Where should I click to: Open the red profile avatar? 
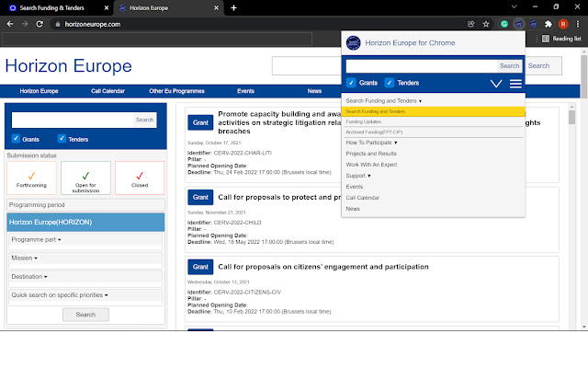pos(563,24)
